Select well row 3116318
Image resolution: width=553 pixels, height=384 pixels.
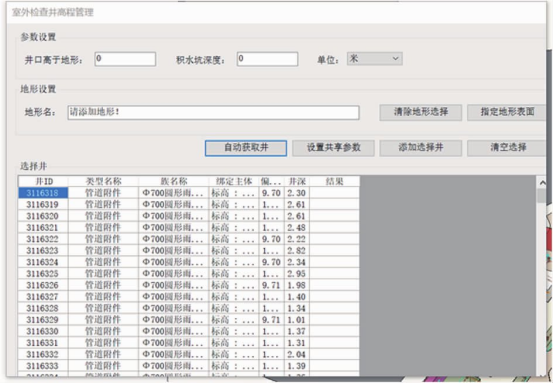189,193
